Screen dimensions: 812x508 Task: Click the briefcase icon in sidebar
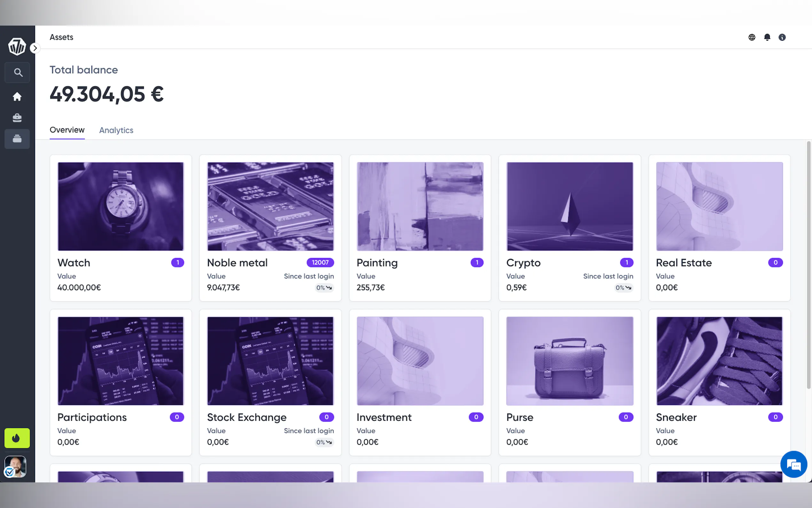coord(17,118)
